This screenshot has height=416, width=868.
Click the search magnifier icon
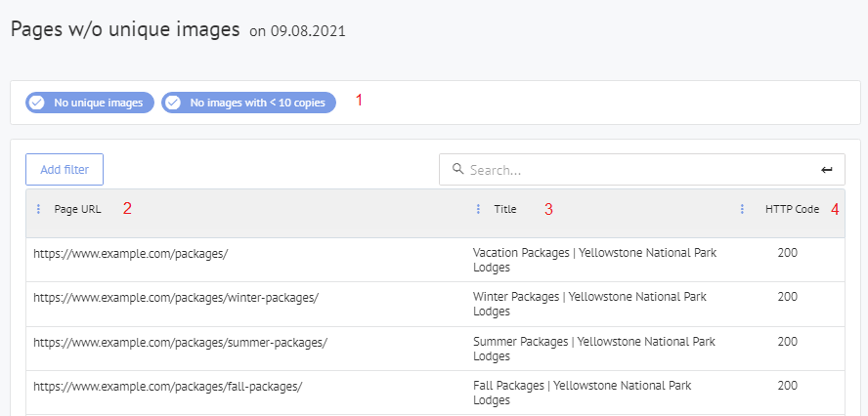[456, 170]
